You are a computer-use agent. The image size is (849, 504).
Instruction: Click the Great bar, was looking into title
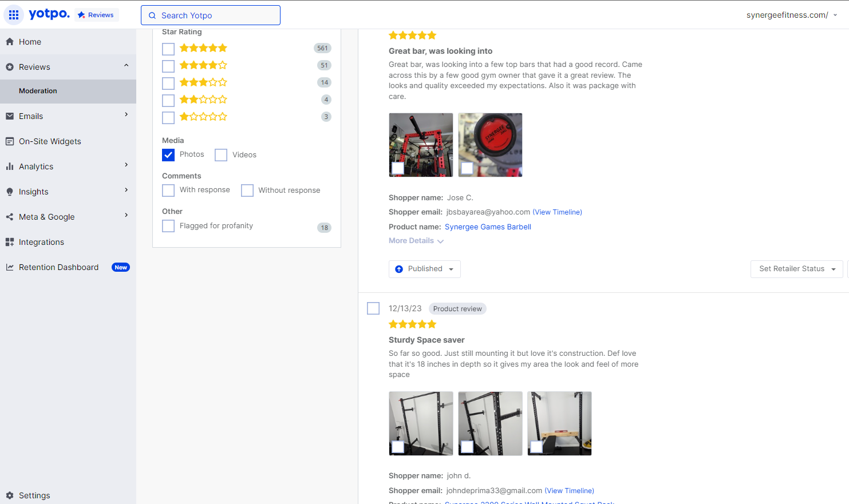click(x=440, y=51)
